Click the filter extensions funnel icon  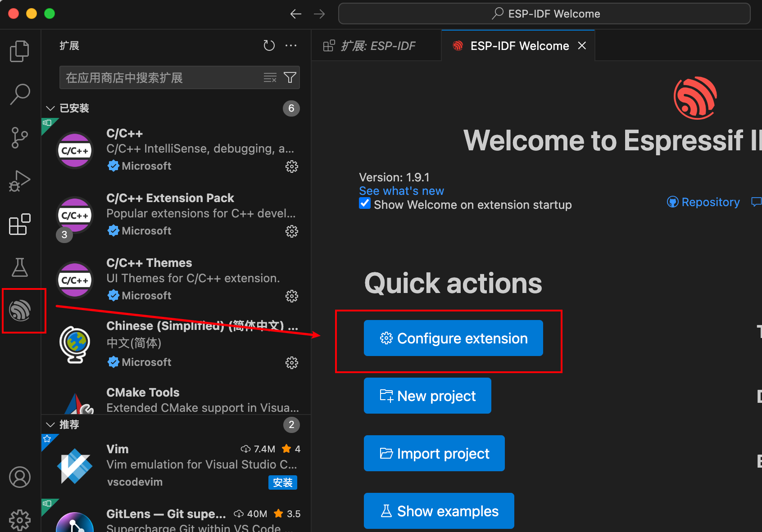click(x=290, y=78)
